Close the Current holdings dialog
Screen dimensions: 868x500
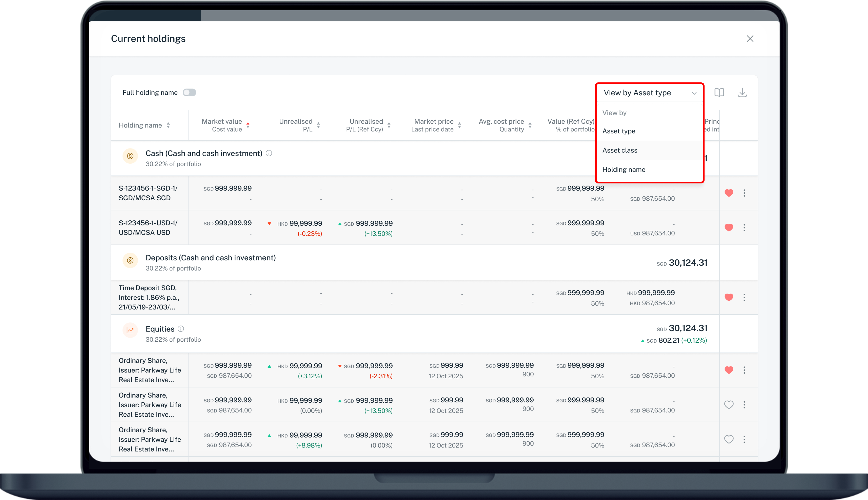pyautogui.click(x=750, y=38)
